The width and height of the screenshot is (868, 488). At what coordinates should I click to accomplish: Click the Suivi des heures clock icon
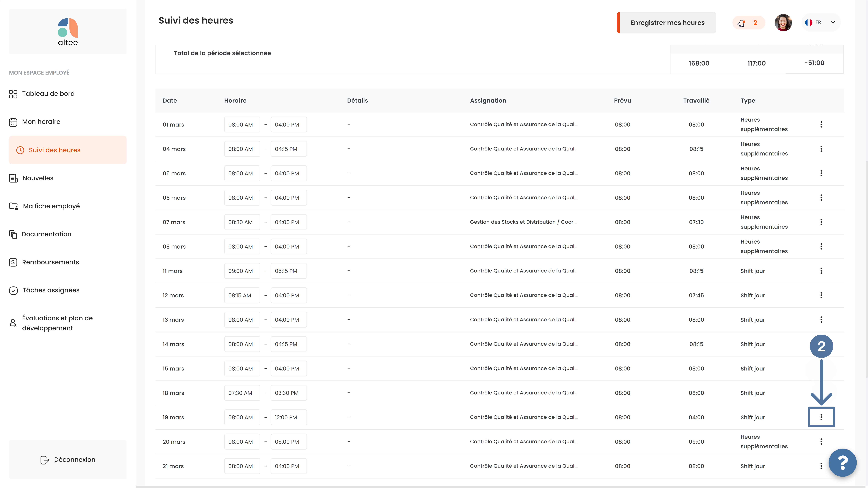tap(20, 150)
